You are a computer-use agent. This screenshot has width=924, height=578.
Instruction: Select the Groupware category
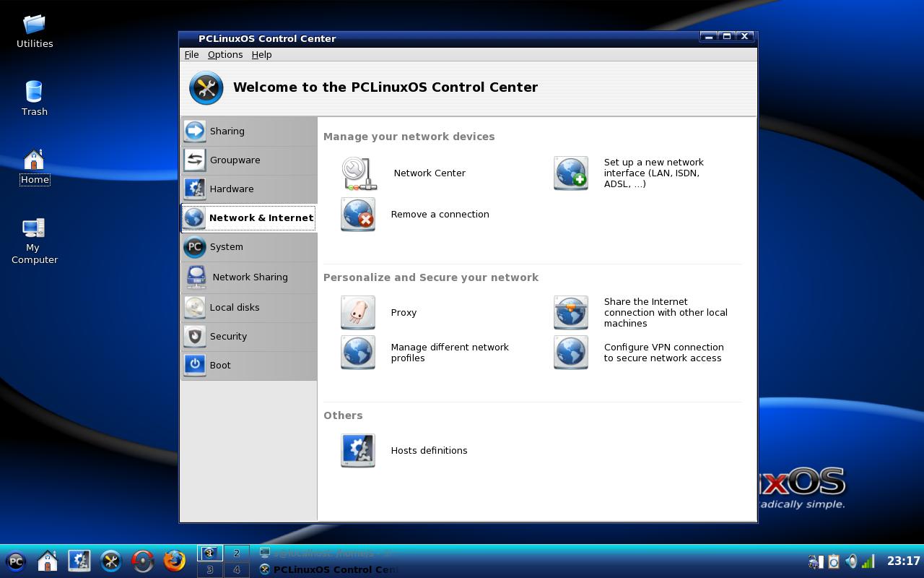tap(248, 160)
